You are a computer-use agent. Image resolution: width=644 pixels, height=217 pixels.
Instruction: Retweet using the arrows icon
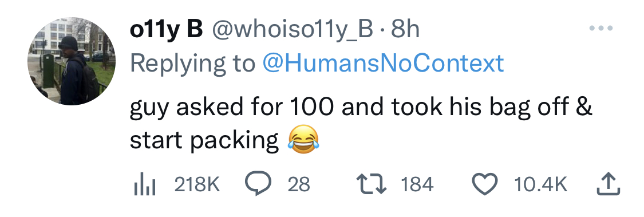(372, 184)
